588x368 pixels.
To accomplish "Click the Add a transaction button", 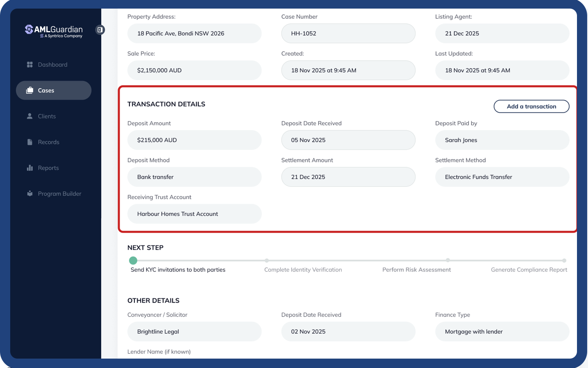I will click(x=531, y=106).
